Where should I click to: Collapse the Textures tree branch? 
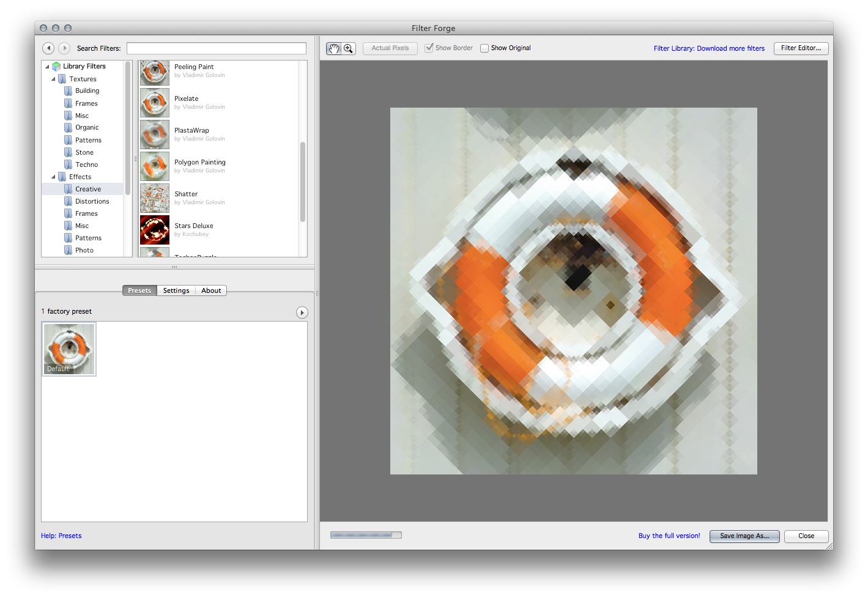point(53,79)
